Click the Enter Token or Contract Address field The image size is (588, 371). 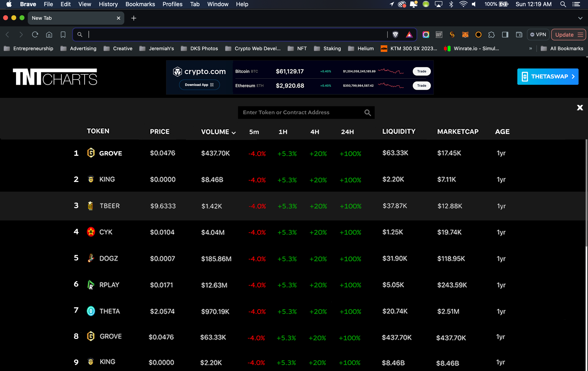point(300,112)
